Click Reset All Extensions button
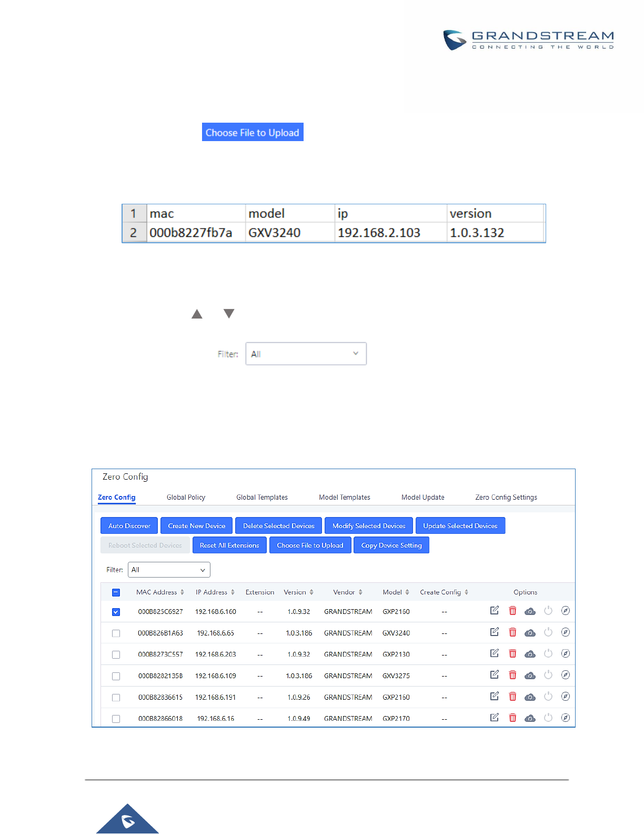Viewport: 644px width, 834px height. point(229,545)
